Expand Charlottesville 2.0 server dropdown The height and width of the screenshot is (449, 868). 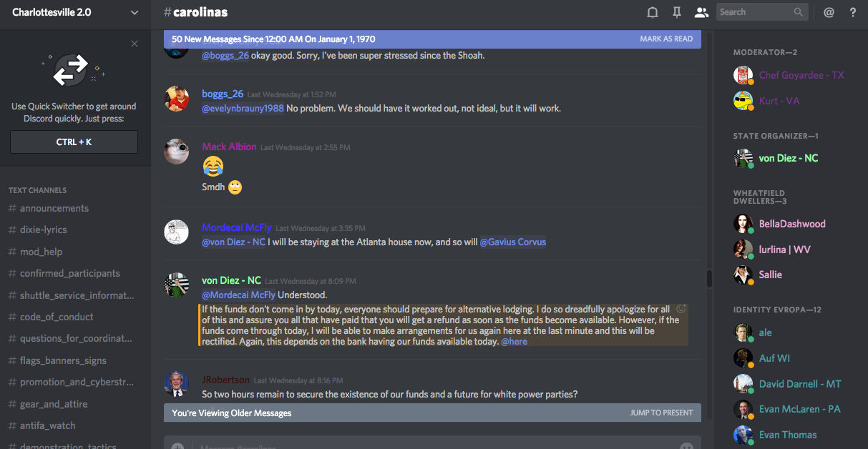coord(135,12)
